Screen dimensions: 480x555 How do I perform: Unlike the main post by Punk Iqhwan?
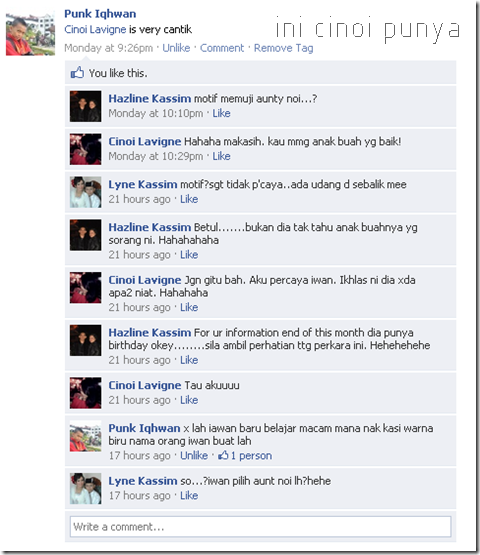(x=176, y=48)
